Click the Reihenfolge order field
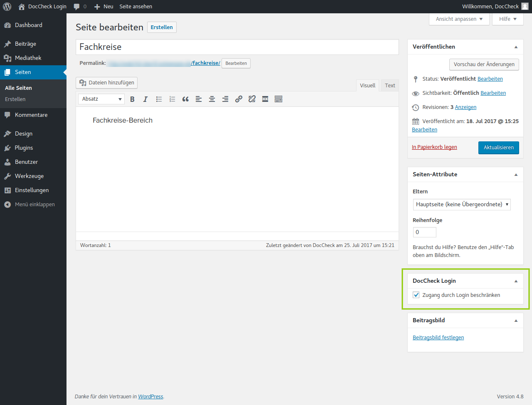This screenshot has height=405, width=532. (425, 232)
